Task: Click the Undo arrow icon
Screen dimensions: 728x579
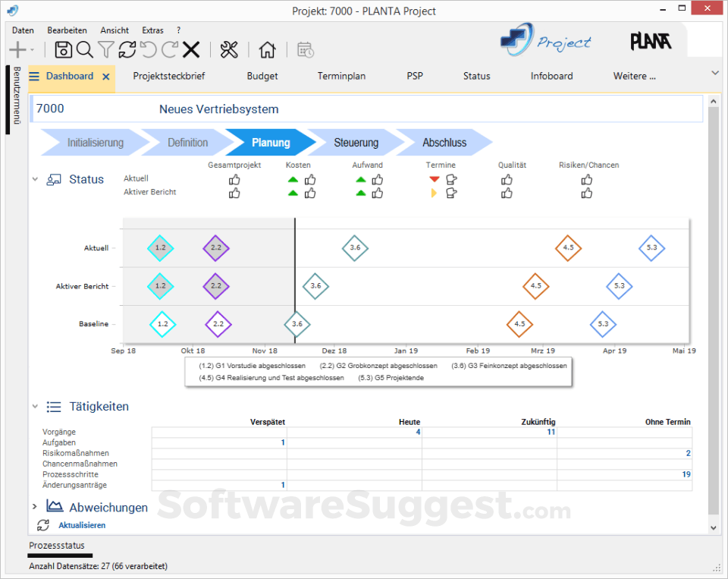Action: click(149, 49)
